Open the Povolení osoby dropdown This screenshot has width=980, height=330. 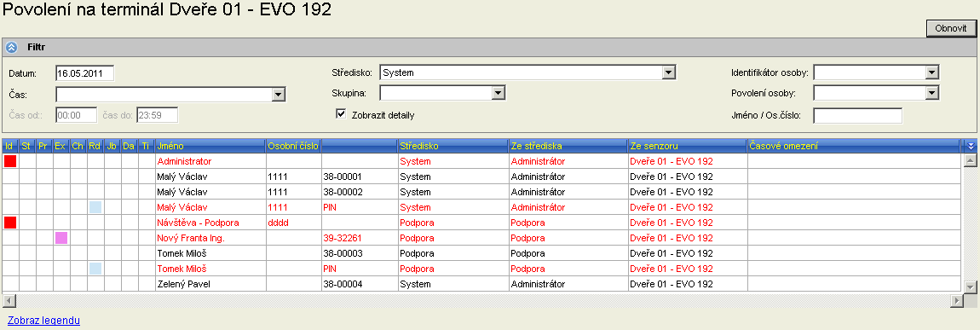tap(932, 93)
